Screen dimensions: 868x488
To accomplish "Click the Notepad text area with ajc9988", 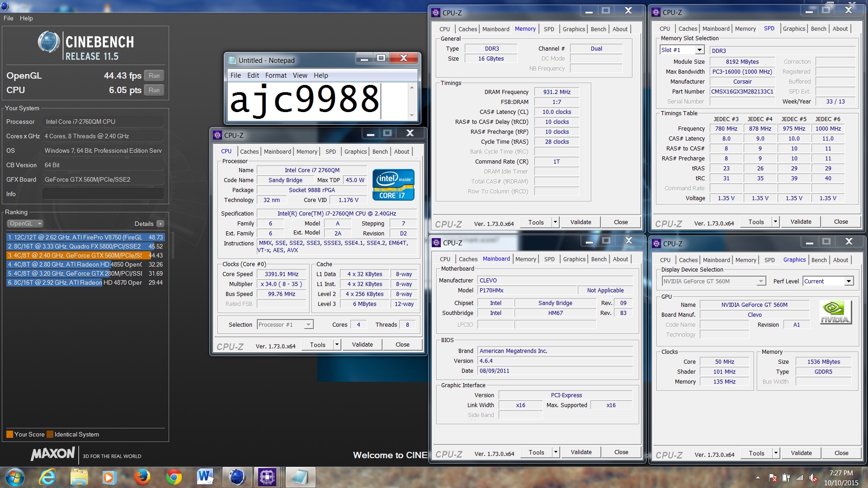I will pyautogui.click(x=317, y=101).
